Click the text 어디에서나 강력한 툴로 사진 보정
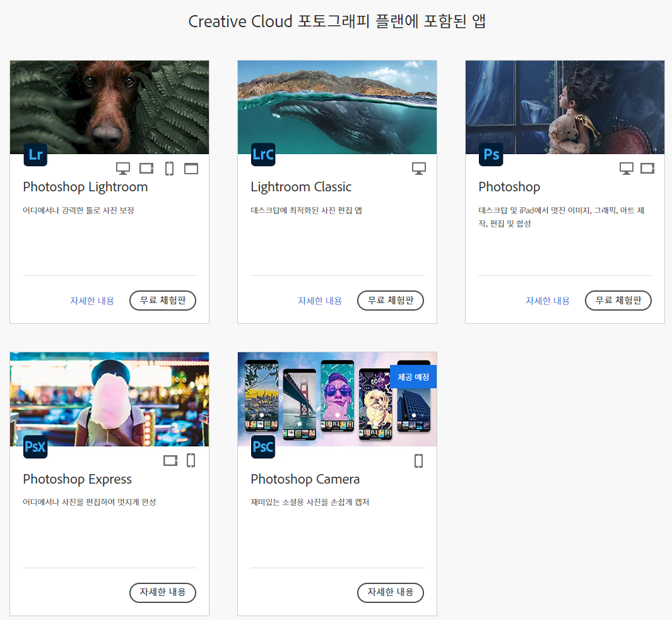 click(78, 210)
